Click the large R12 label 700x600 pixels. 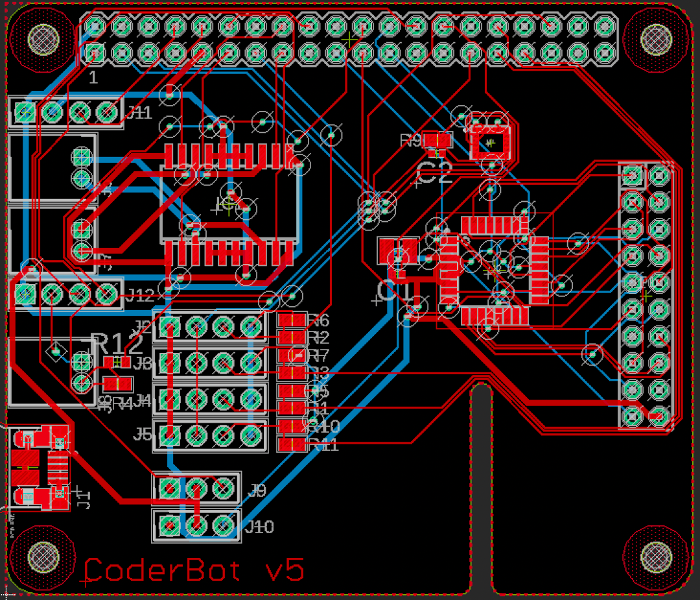click(117, 344)
